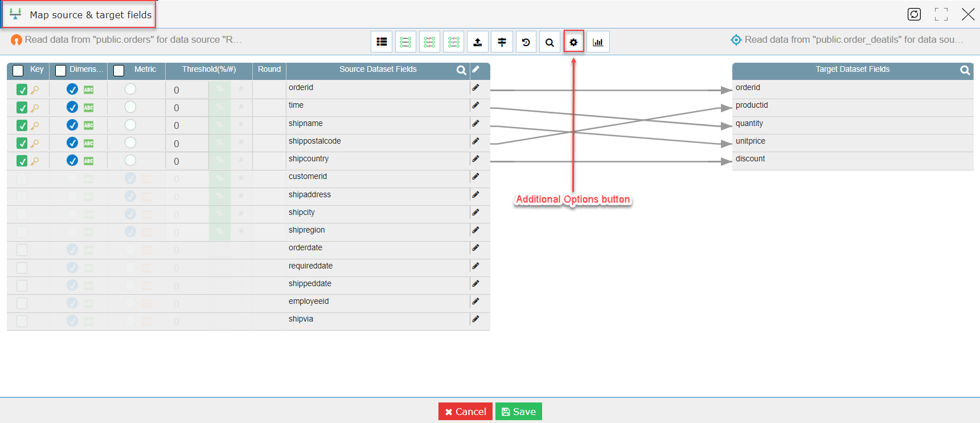Image resolution: width=980 pixels, height=423 pixels.
Task: Click the fullscreen icon in title bar
Action: pos(941,14)
